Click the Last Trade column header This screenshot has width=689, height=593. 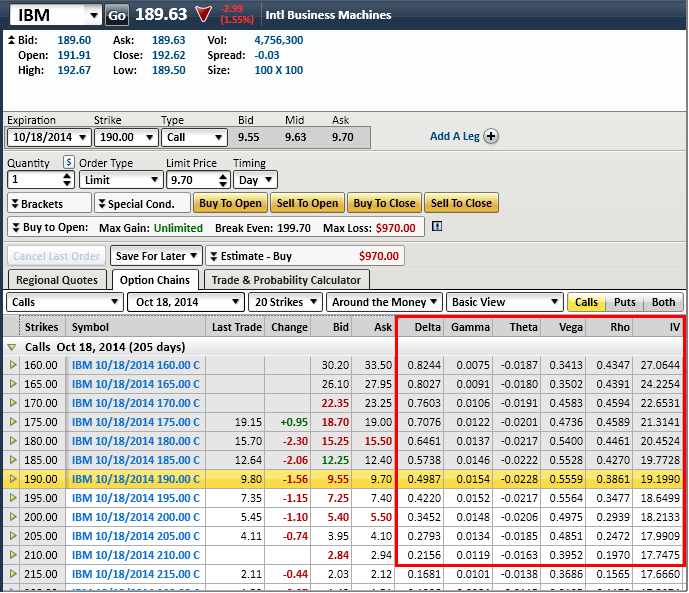click(236, 327)
